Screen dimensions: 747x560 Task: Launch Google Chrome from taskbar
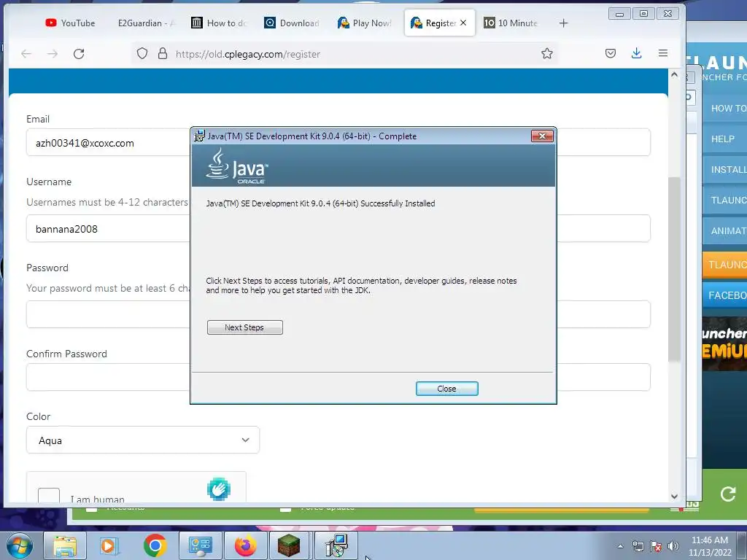point(155,545)
